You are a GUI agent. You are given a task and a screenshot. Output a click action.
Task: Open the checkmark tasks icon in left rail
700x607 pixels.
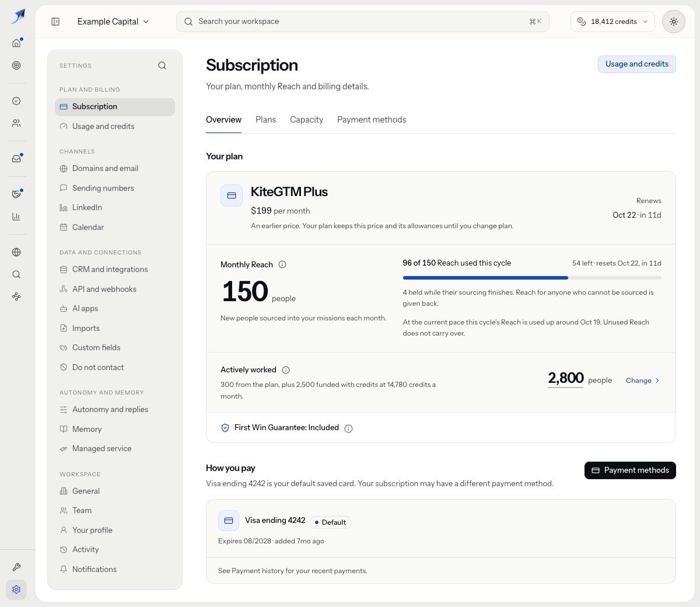click(16, 101)
